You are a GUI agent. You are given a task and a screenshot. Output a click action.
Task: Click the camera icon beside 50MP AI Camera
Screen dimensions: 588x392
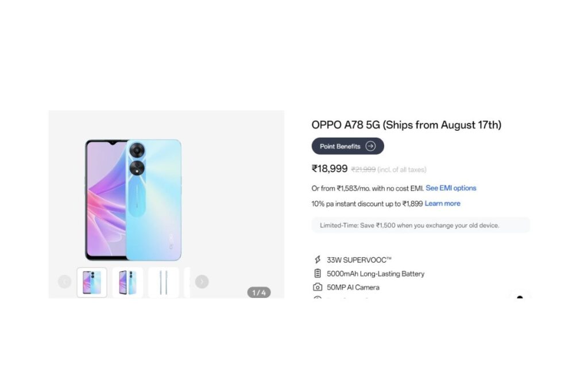[x=318, y=287]
